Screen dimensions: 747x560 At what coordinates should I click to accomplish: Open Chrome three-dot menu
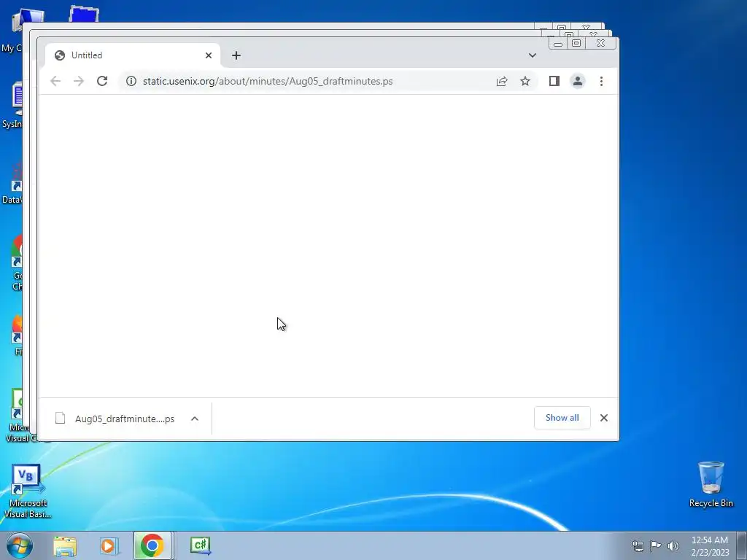click(x=601, y=81)
